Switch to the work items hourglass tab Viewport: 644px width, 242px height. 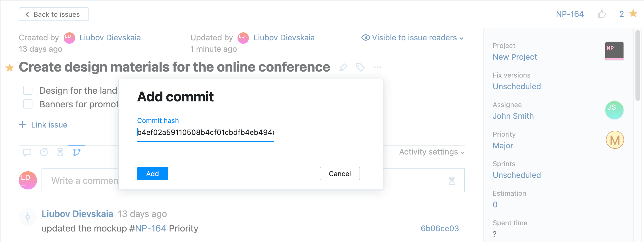(60, 152)
